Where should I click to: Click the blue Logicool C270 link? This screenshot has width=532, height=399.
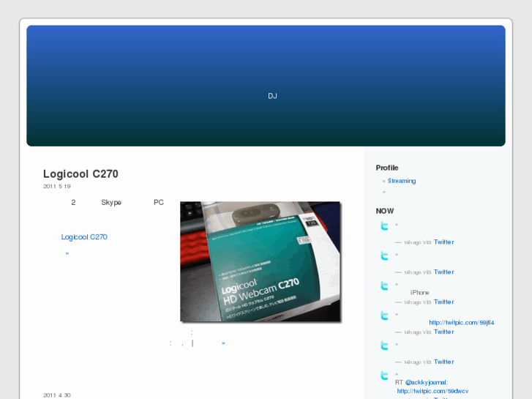coord(84,237)
